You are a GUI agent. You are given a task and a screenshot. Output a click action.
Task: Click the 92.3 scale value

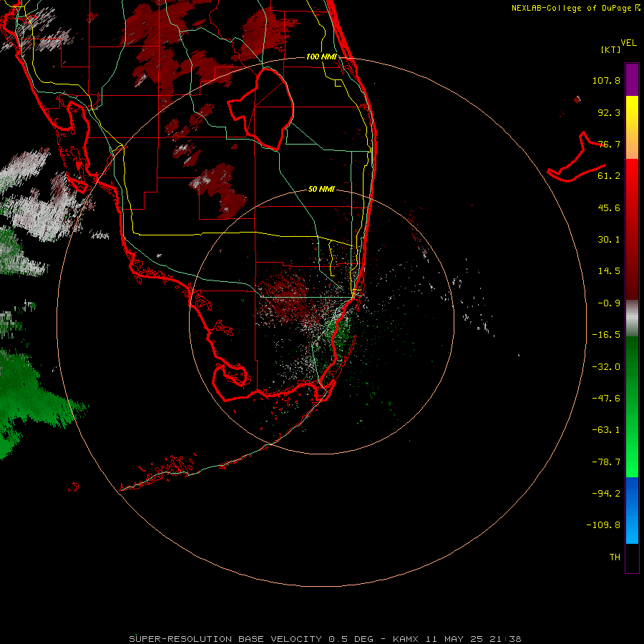pyautogui.click(x=609, y=112)
